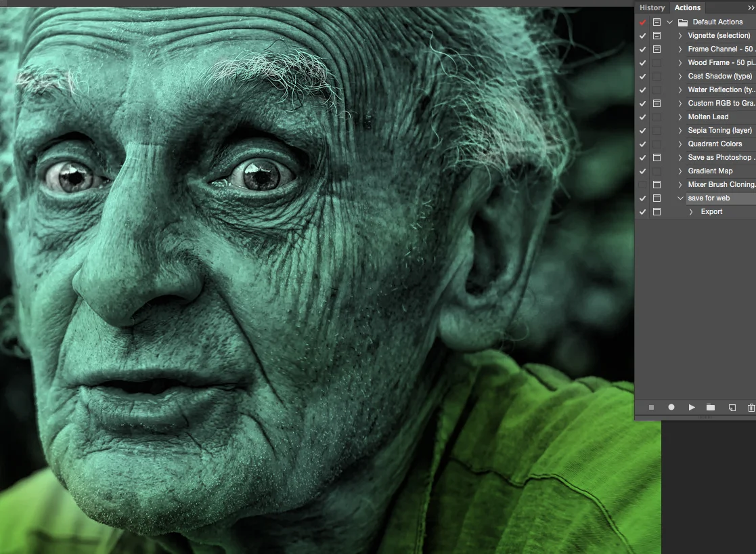Switch to the History tab
Viewport: 756px width, 554px height.
[x=652, y=7]
